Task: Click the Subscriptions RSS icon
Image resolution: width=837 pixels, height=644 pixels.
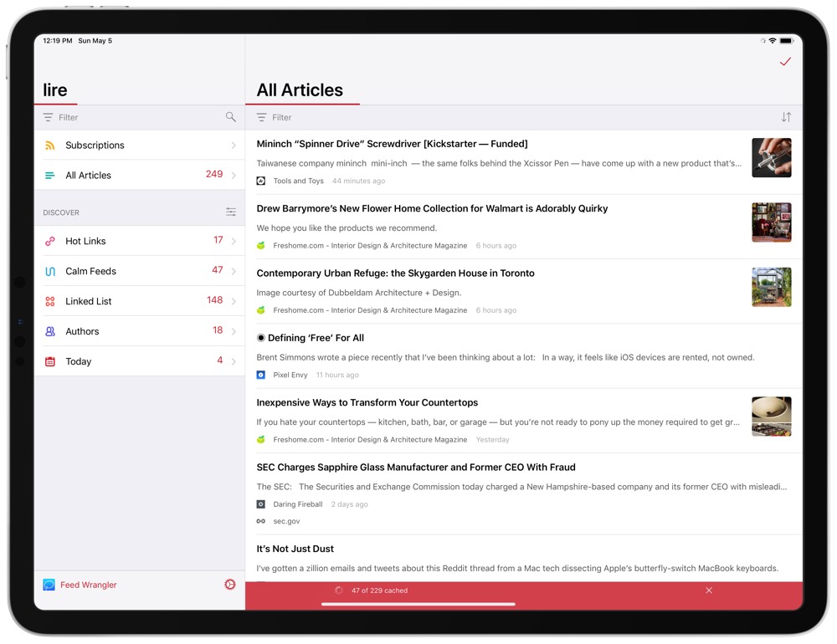Action: click(x=49, y=146)
